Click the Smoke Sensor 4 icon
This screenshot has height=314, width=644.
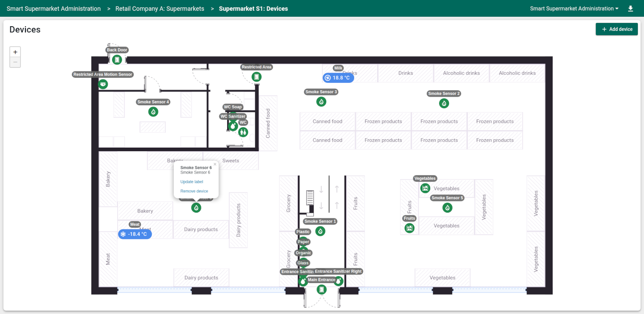[153, 112]
